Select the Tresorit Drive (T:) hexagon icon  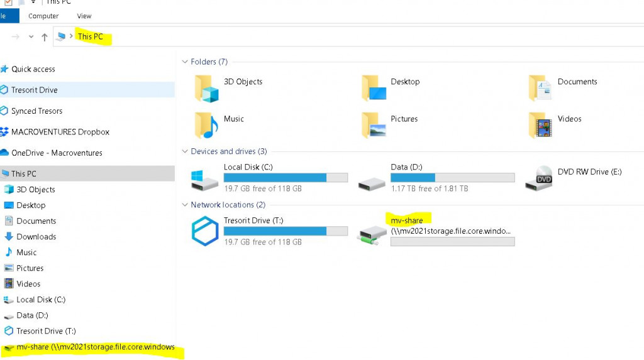[x=205, y=231]
